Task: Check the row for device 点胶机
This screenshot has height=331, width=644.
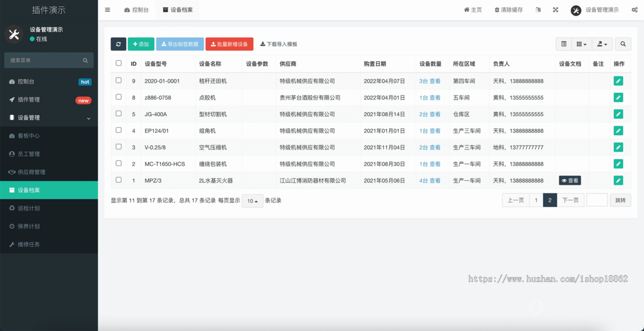Action: click(119, 97)
